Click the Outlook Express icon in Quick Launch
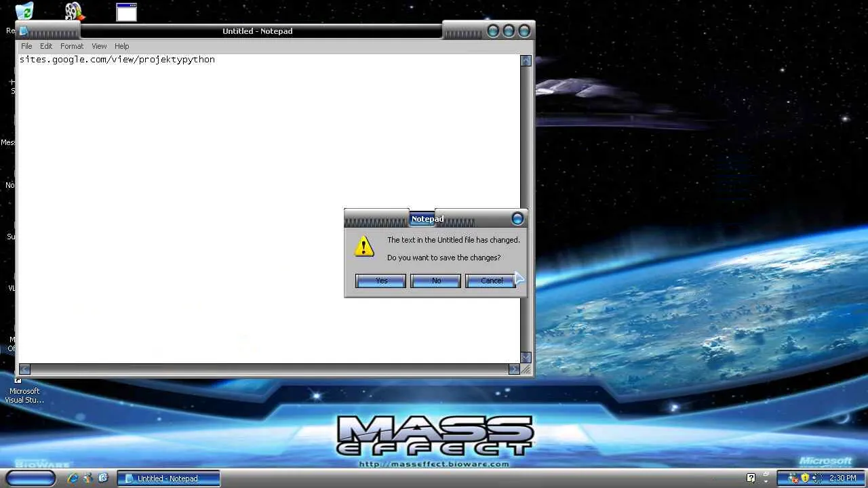The width and height of the screenshot is (868, 488). [x=103, y=479]
